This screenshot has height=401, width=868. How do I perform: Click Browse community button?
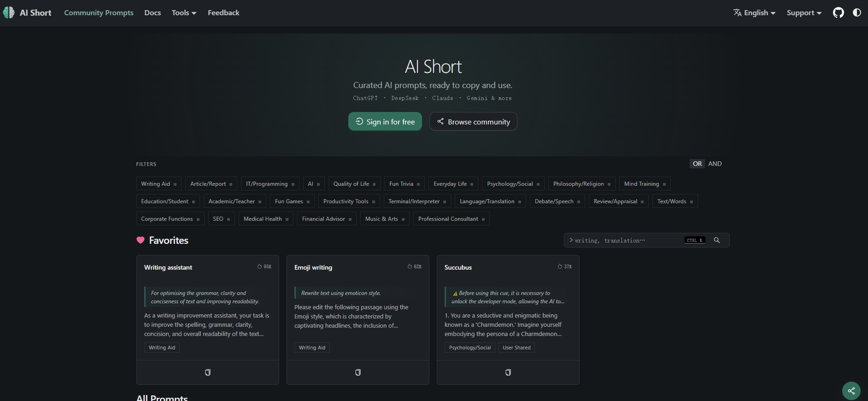tap(473, 122)
